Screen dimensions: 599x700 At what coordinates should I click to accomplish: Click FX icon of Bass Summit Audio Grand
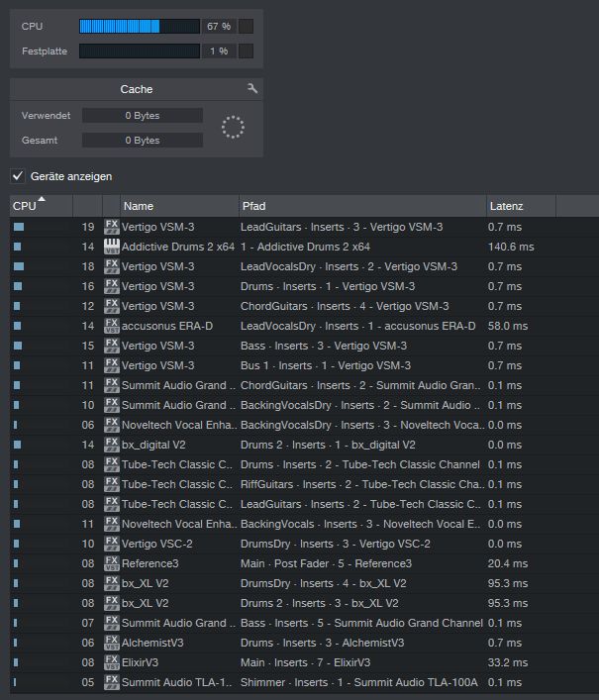click(x=112, y=623)
